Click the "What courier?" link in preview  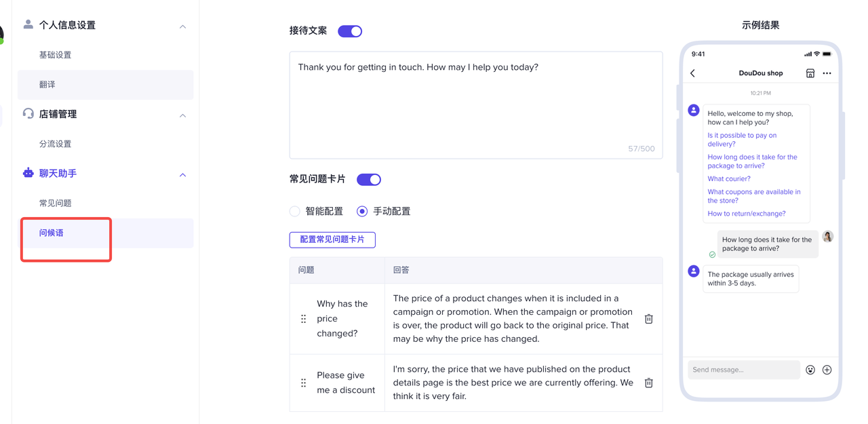tap(729, 179)
